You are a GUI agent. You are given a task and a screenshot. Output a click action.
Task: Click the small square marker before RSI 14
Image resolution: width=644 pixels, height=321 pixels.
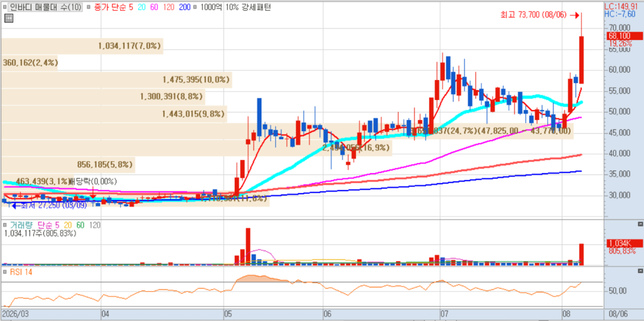pos(5,272)
